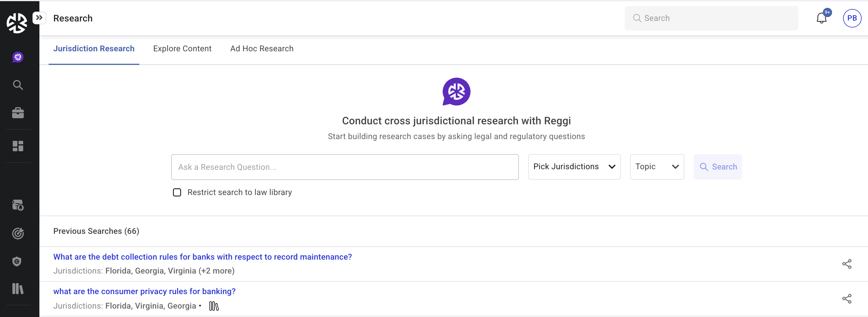Expand the Pick Jurisdictions dropdown

[574, 167]
